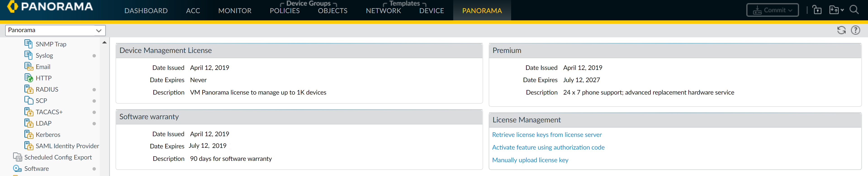This screenshot has width=868, height=176.
Task: Go to the POLICIES tab
Action: point(284,11)
